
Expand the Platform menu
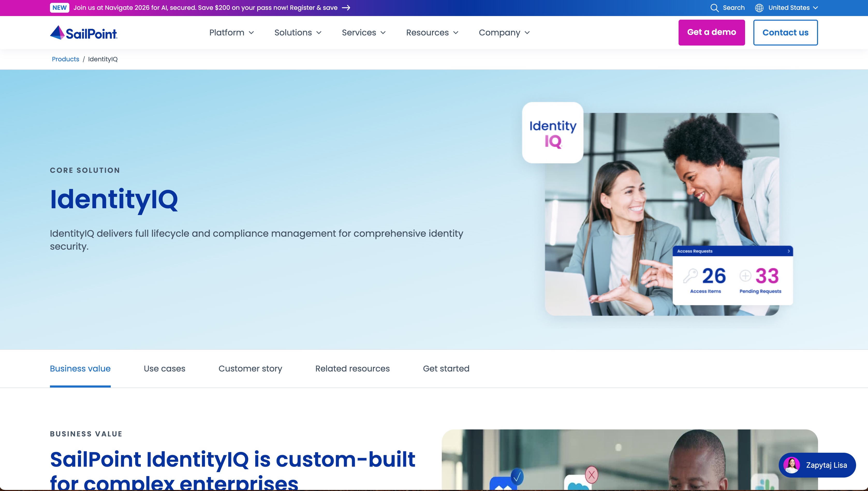pyautogui.click(x=231, y=33)
